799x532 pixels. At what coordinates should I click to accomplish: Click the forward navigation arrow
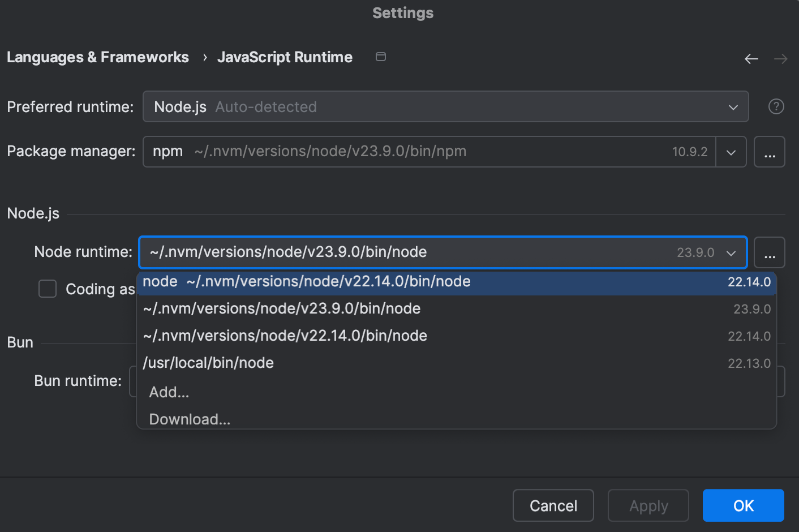coord(781,58)
